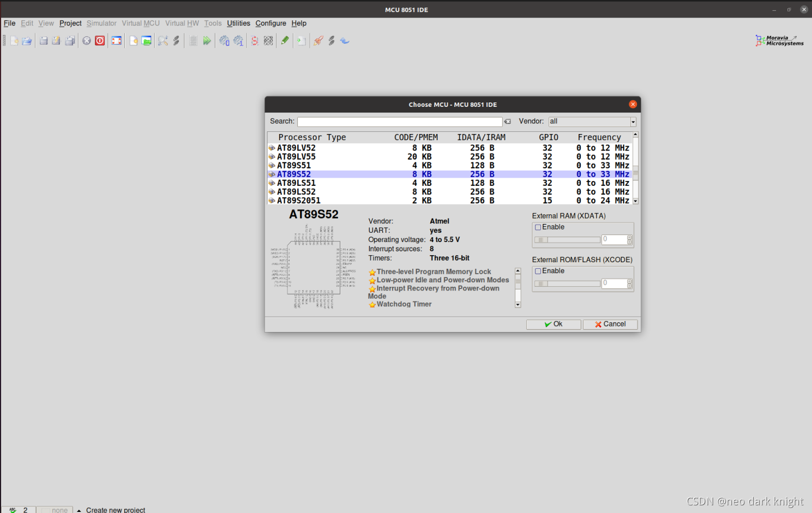This screenshot has height=513, width=812.
Task: Click the rocket toolbar icon
Action: pyautogui.click(x=318, y=41)
